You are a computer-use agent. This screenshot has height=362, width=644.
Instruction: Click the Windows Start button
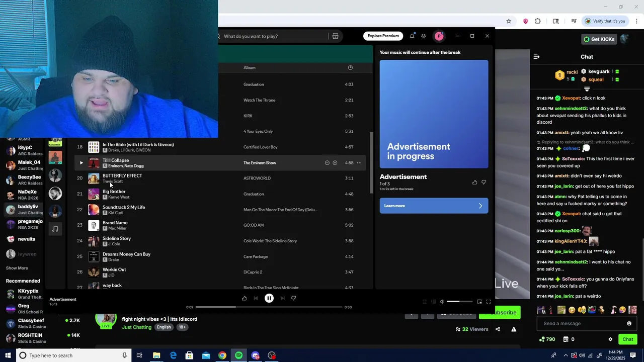pyautogui.click(x=8, y=355)
